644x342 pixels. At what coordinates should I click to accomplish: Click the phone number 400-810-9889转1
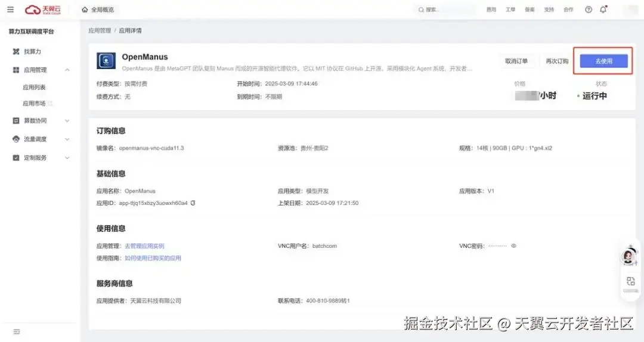[328, 300]
